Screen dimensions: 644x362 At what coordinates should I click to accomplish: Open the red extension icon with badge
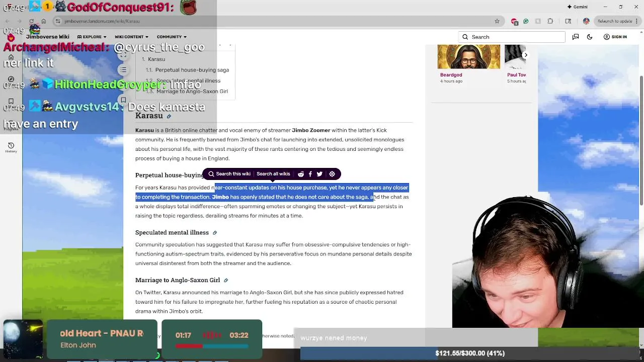tap(514, 21)
